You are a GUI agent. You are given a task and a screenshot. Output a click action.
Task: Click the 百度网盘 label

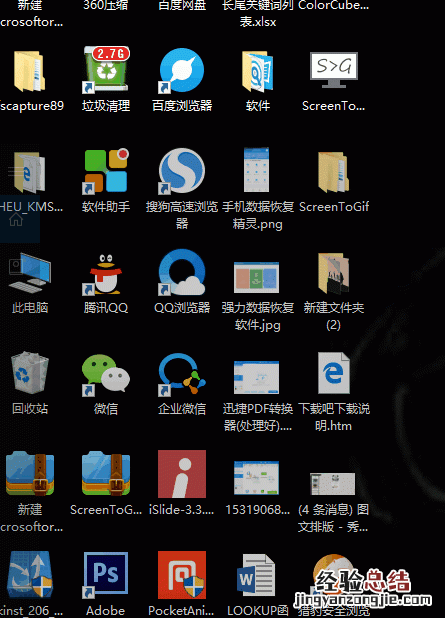tap(182, 6)
